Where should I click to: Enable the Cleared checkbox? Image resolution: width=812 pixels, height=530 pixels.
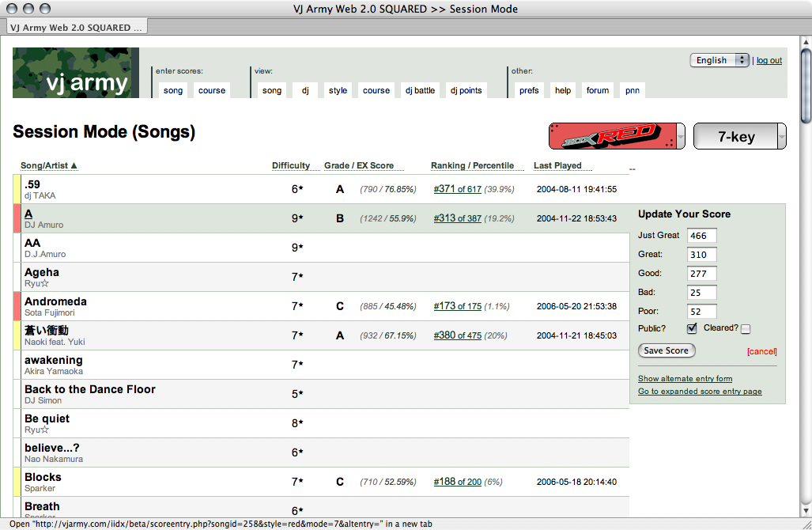pos(746,329)
